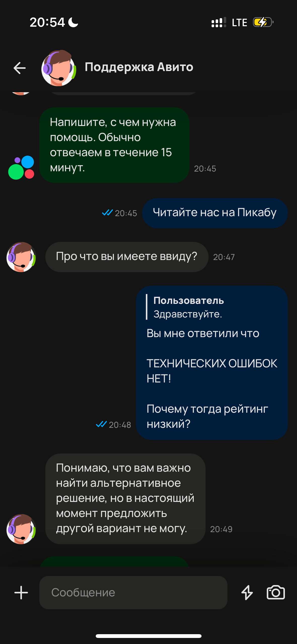Tap the battery charging indicator
The width and height of the screenshot is (297, 644).
[x=263, y=22]
